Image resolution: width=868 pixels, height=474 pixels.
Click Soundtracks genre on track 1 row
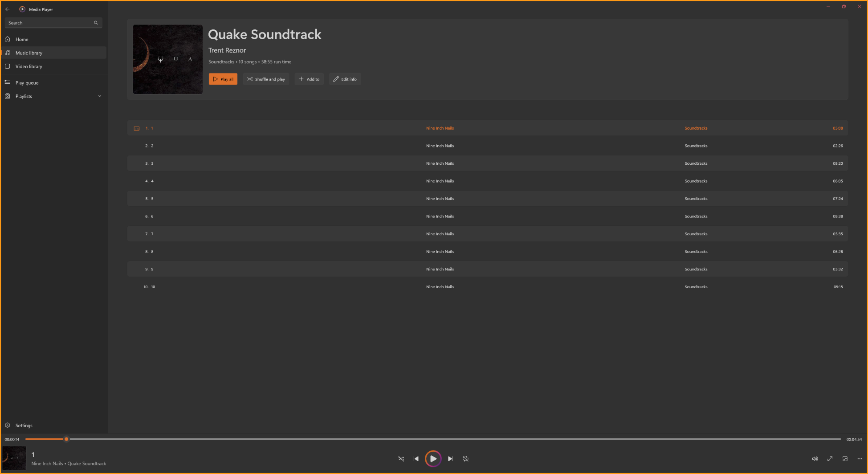point(696,128)
